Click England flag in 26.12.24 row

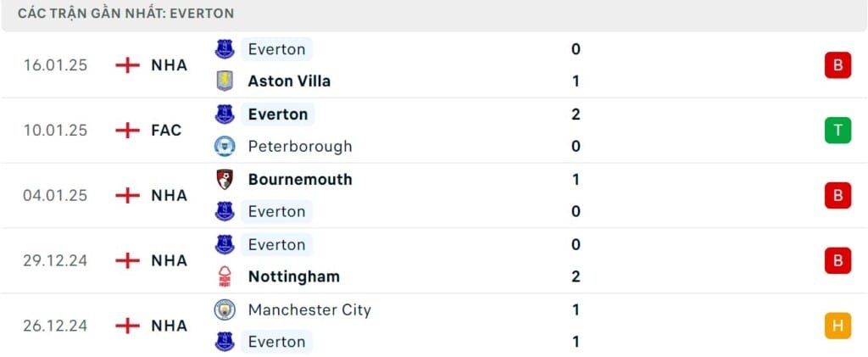point(127,326)
